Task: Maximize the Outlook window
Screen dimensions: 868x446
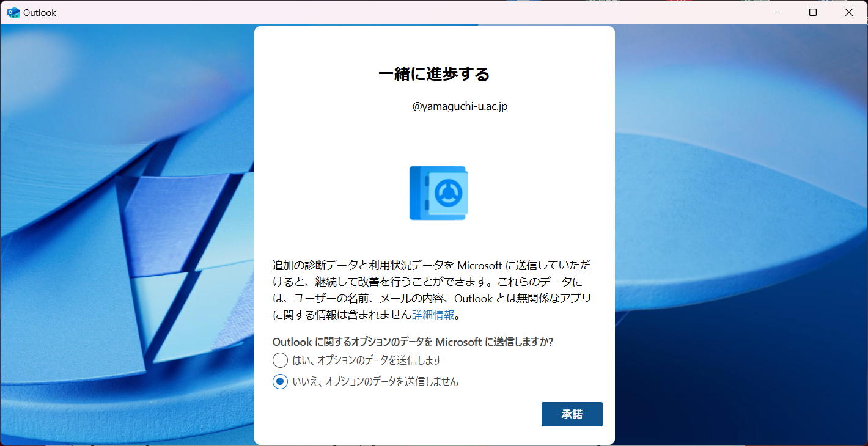Action: pos(813,12)
